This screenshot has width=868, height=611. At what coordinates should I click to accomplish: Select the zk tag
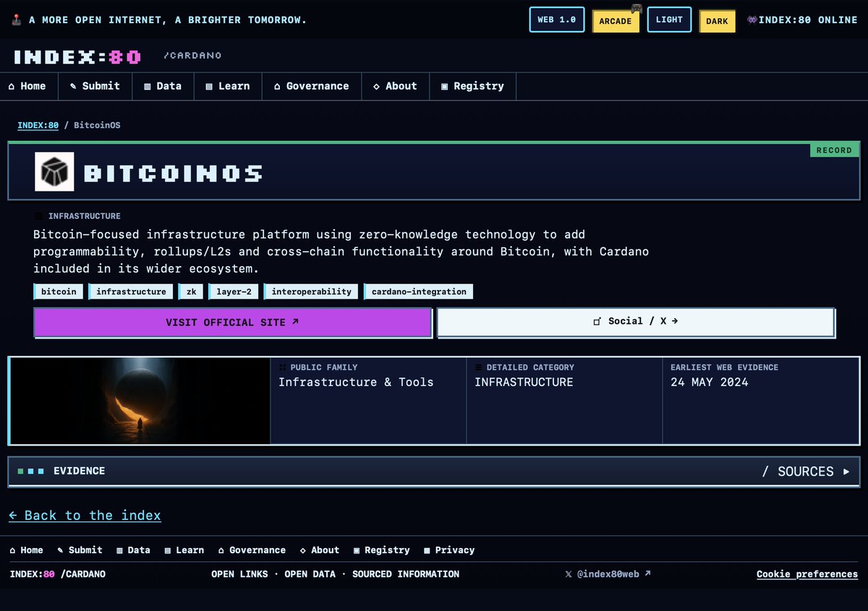point(191,291)
